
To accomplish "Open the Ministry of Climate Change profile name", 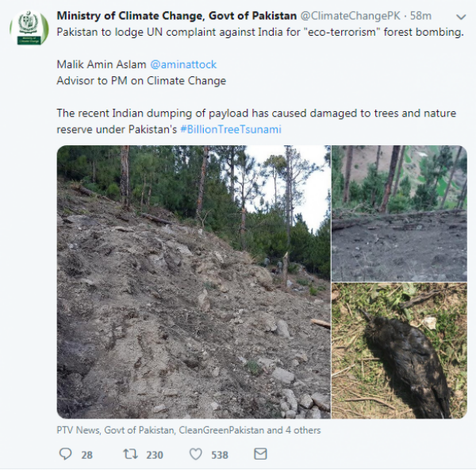I will pos(176,16).
